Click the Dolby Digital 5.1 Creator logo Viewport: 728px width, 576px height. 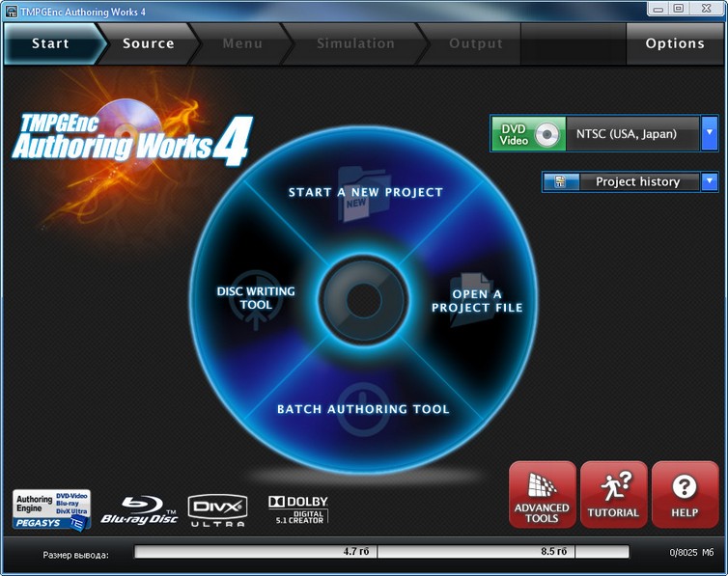(x=298, y=508)
